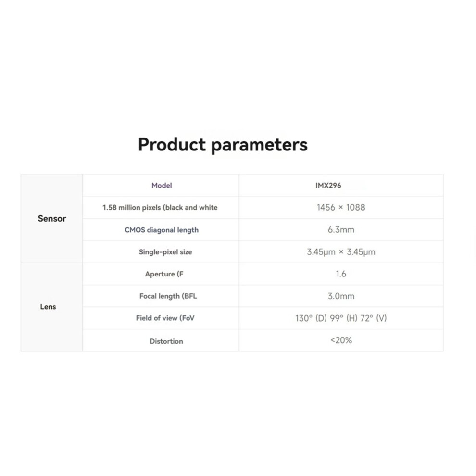The image size is (476, 476).
Task: Click the Product parameters heading
Action: point(223,145)
